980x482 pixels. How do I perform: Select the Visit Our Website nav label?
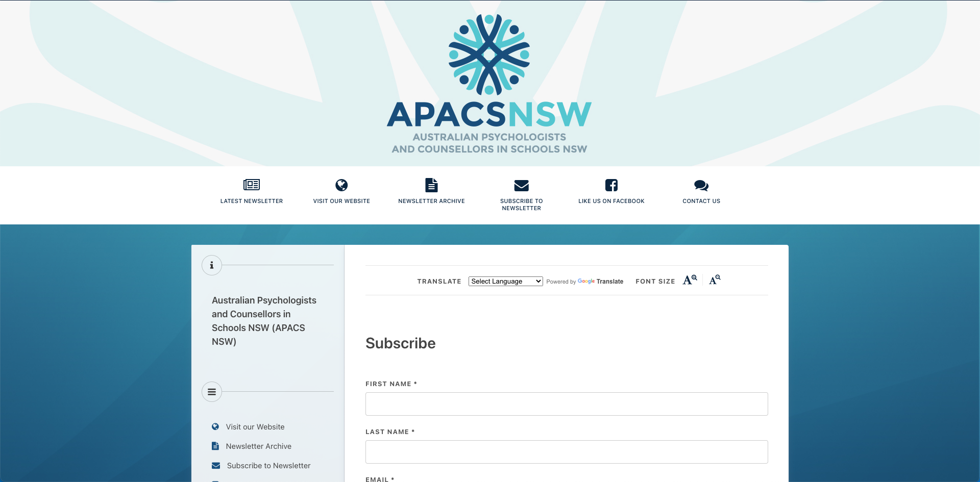pos(341,201)
